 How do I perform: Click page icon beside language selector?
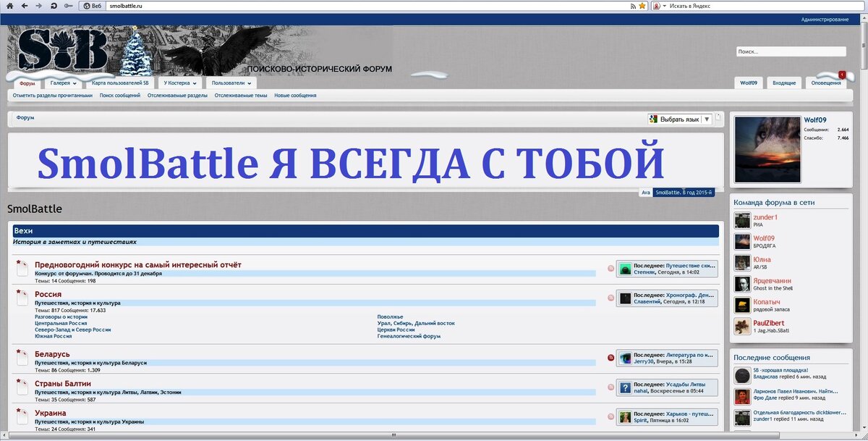click(x=718, y=115)
